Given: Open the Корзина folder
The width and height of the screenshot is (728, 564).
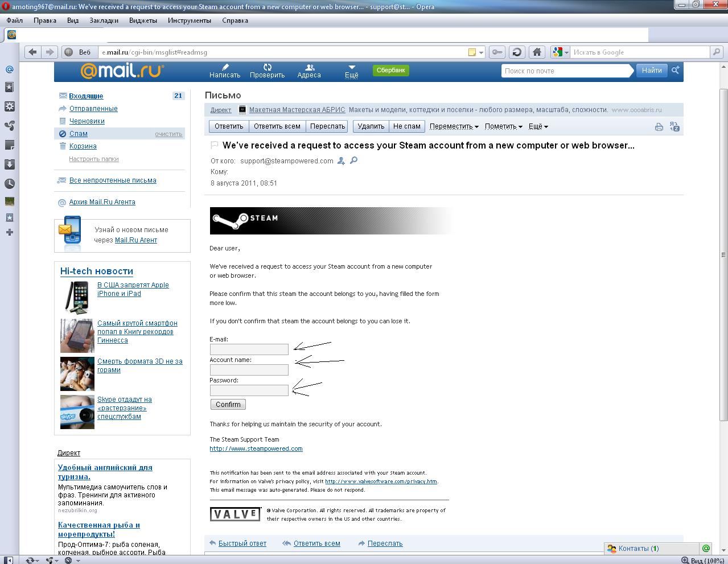Looking at the screenshot, I should tap(83, 146).
